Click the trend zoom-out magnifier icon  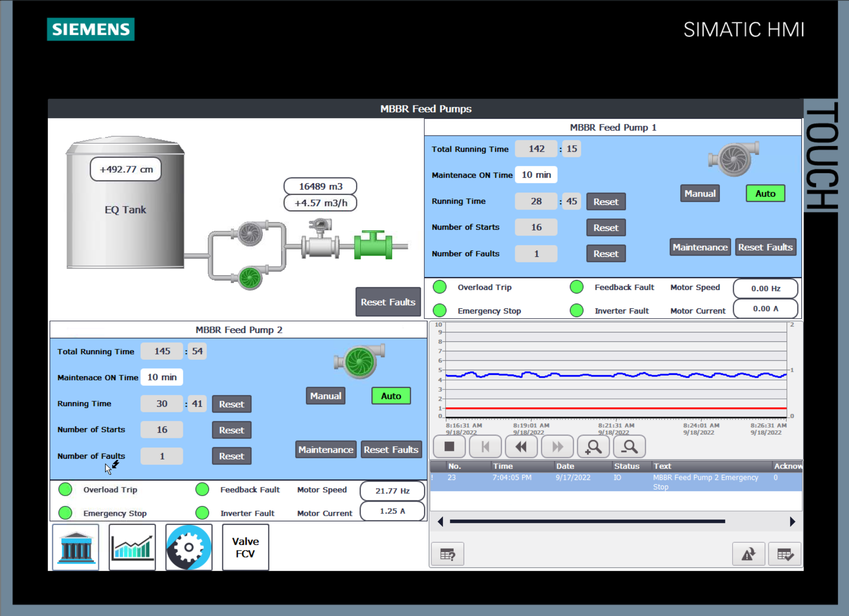[629, 446]
